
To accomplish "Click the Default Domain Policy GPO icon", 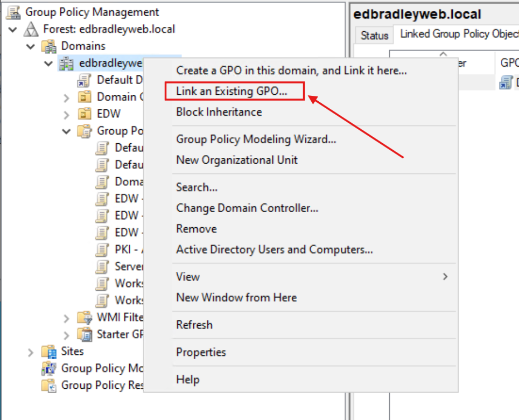I will [83, 80].
